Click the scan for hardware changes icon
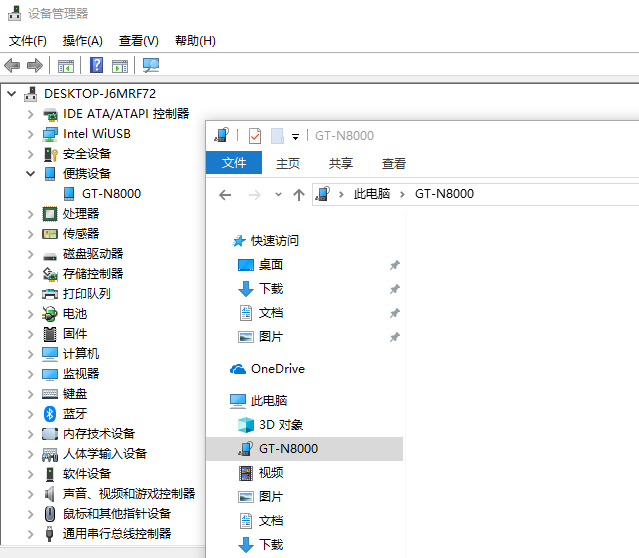 tap(151, 66)
